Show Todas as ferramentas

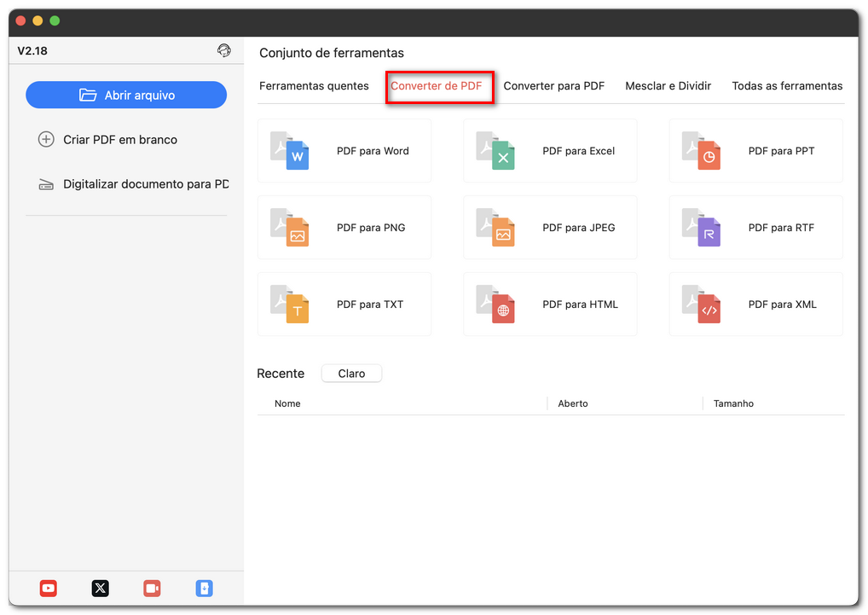tap(786, 85)
